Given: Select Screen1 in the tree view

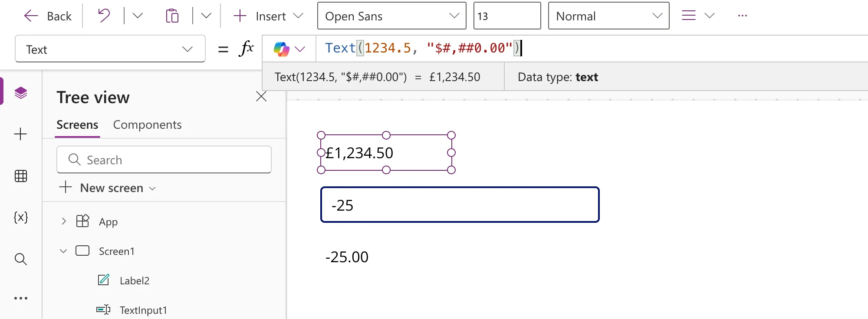Looking at the screenshot, I should (x=116, y=251).
